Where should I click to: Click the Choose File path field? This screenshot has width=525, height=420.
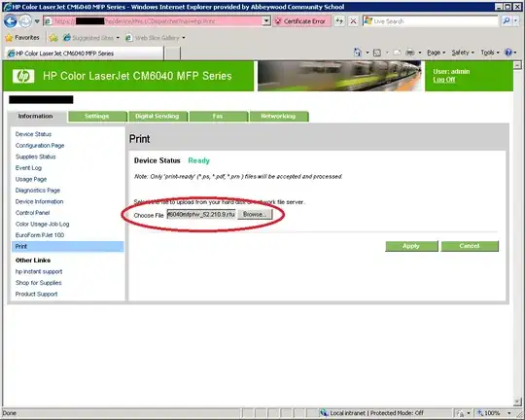(x=201, y=214)
